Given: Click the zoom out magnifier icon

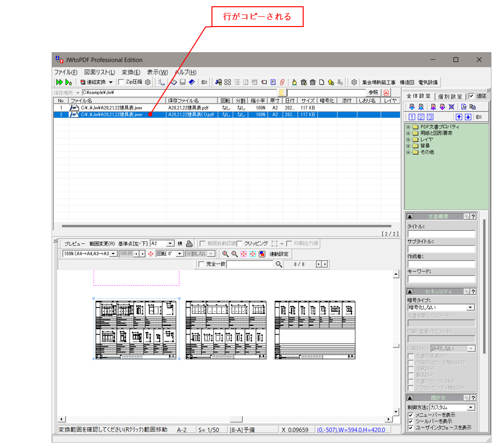Looking at the screenshot, I should [x=234, y=254].
